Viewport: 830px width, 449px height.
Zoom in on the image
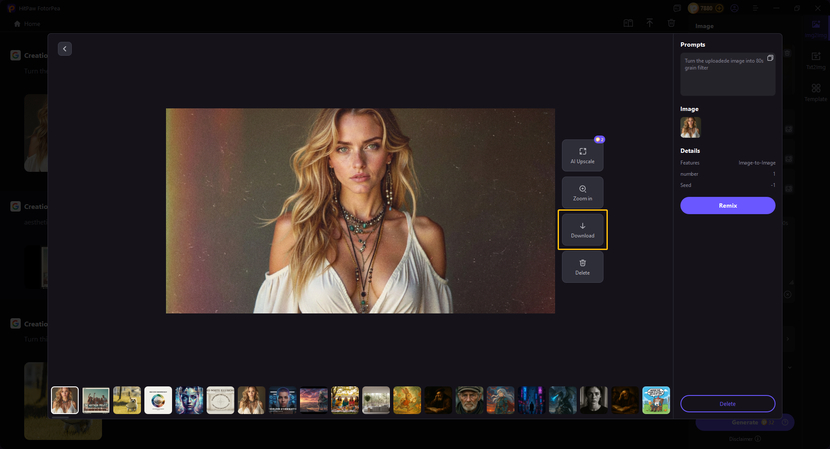(x=582, y=192)
